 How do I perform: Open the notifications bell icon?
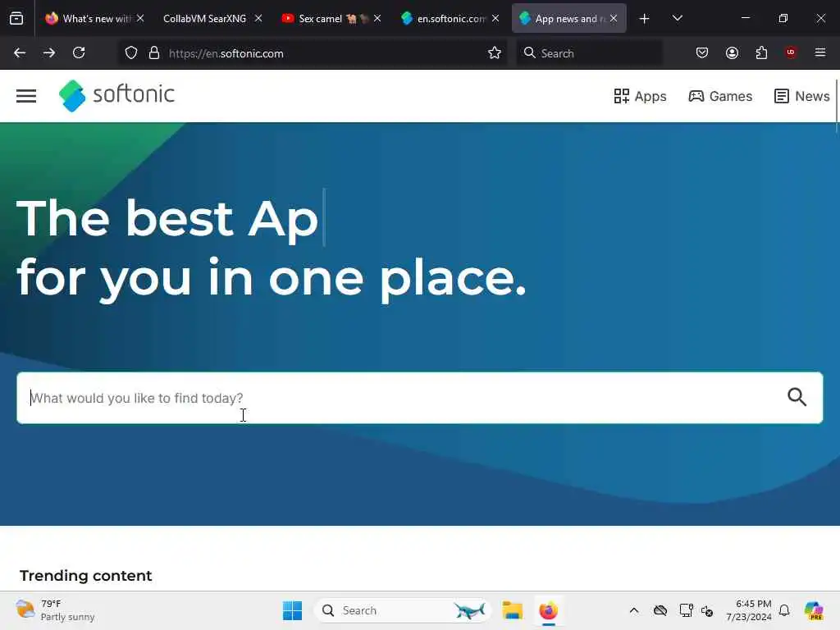coord(784,610)
